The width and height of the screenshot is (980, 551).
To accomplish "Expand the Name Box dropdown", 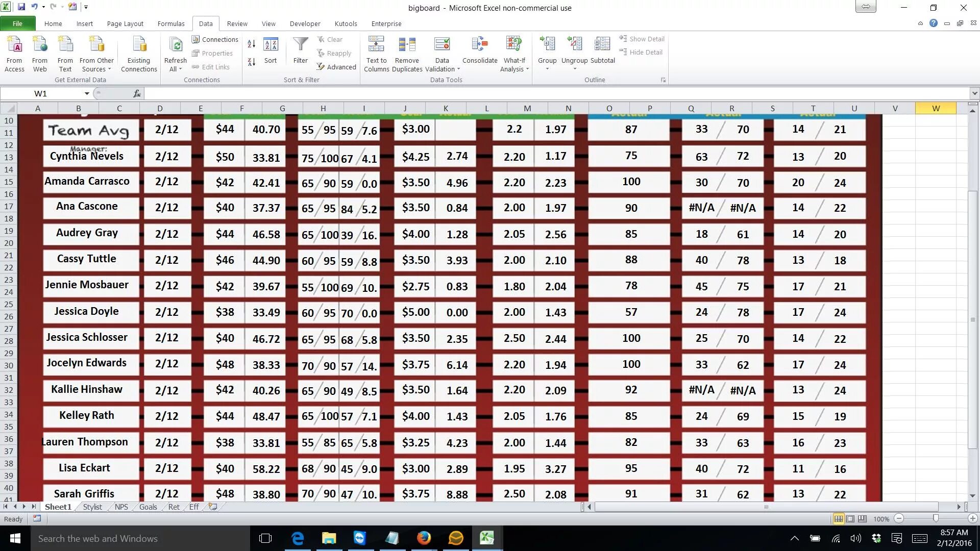I will (x=87, y=93).
